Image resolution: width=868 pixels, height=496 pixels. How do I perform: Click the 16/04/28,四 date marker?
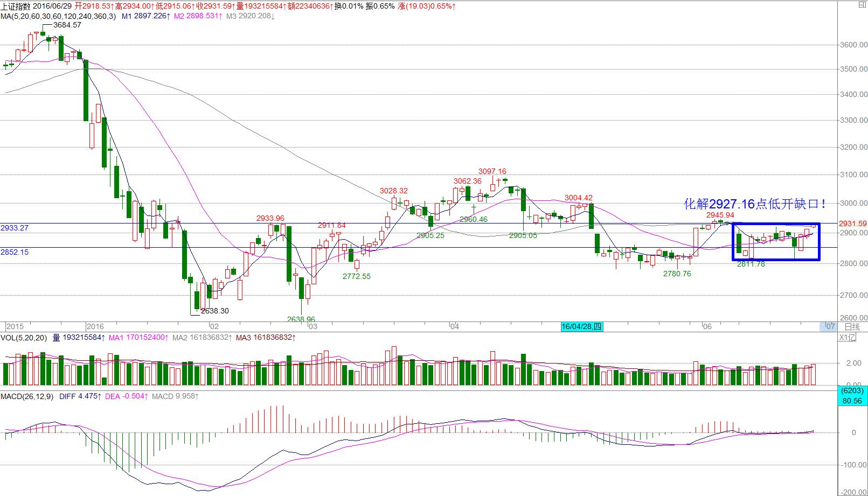581,326
